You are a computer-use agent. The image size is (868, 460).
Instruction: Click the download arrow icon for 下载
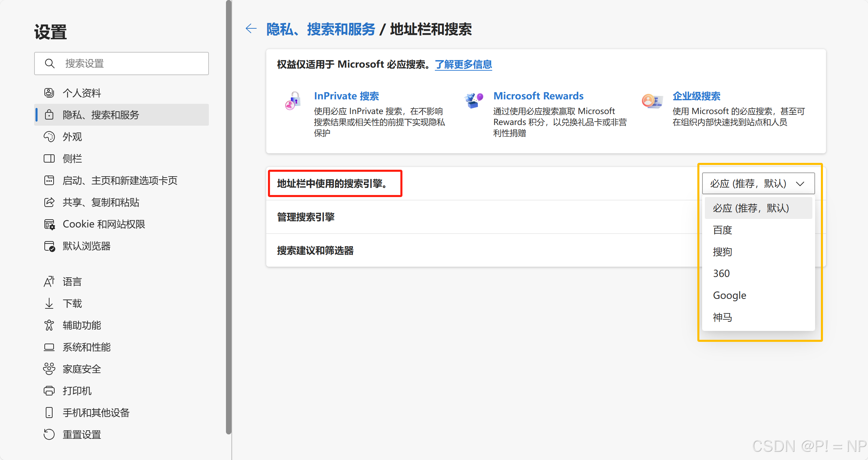click(49, 303)
